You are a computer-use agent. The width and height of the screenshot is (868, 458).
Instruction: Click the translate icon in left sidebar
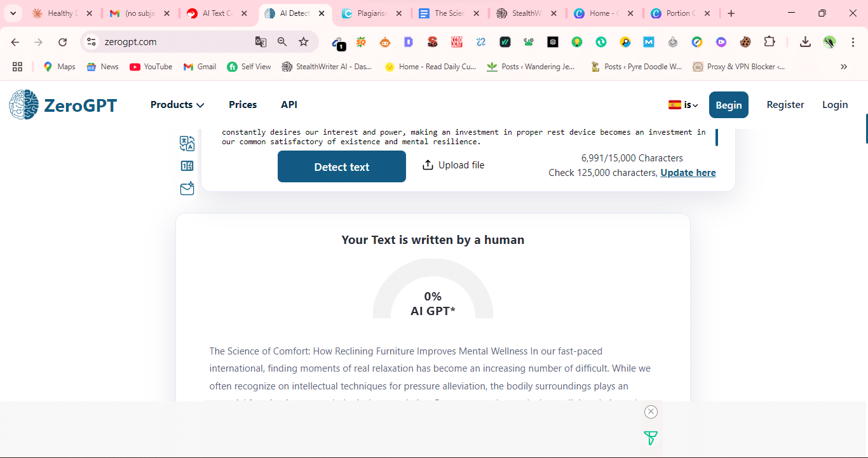[187, 144]
